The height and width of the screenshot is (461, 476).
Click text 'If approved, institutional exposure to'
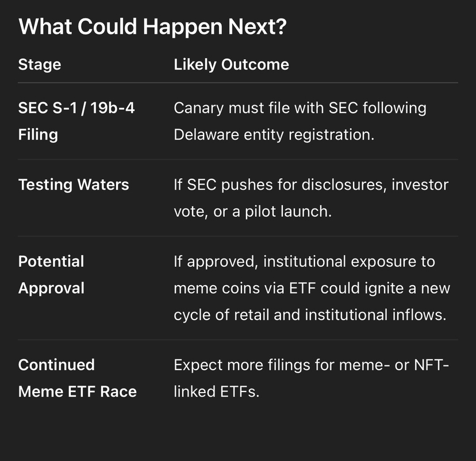305,262
